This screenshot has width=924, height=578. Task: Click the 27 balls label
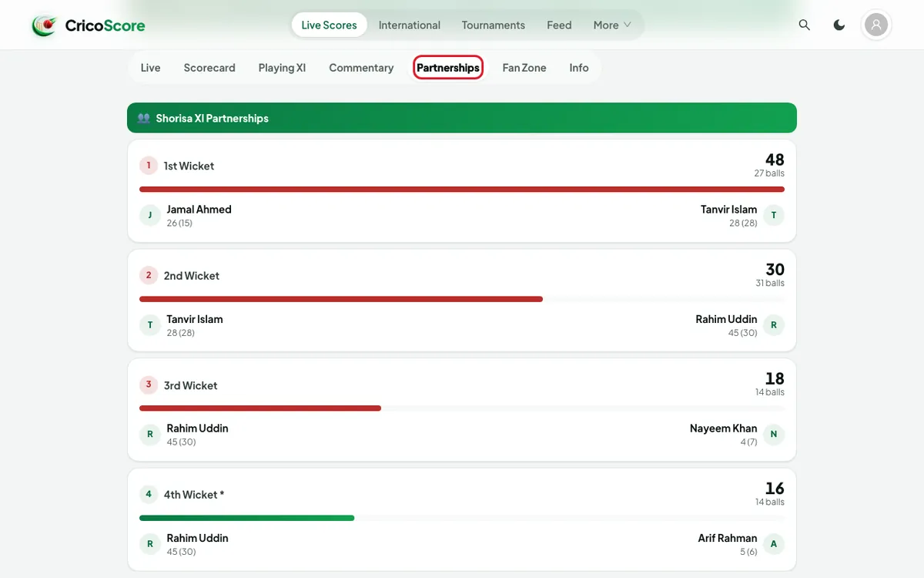769,173
